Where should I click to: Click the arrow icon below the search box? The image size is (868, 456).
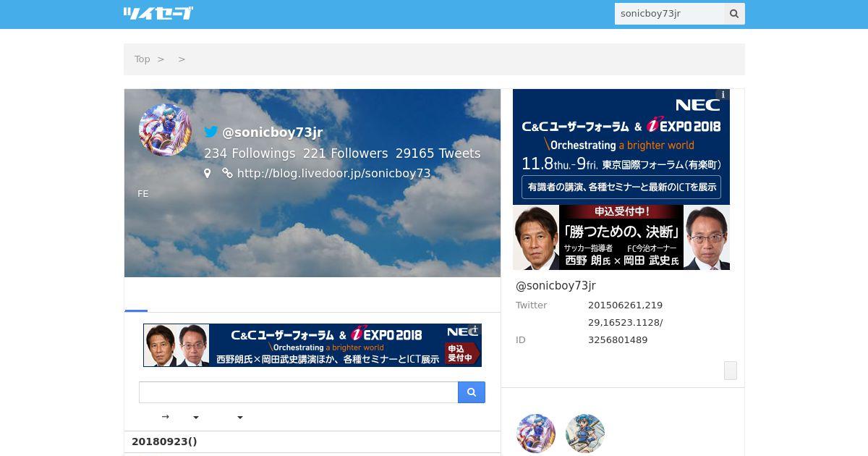[165, 417]
